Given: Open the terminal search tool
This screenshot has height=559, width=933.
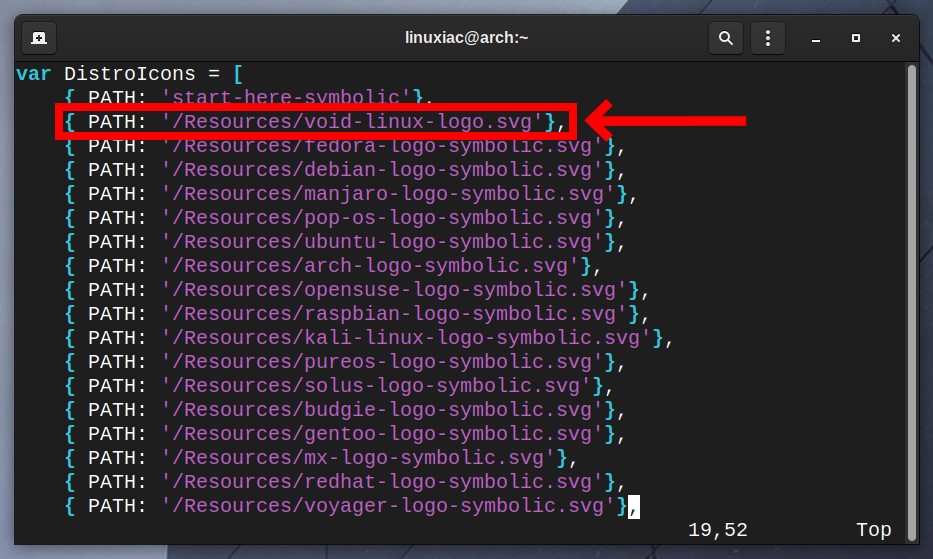Looking at the screenshot, I should [x=725, y=38].
